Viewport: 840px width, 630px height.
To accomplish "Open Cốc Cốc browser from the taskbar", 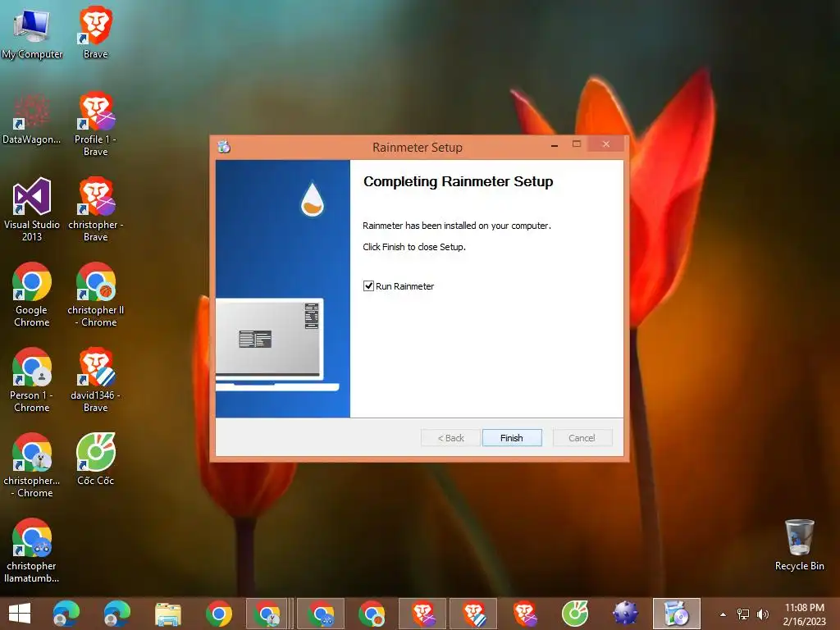I will coord(575,614).
